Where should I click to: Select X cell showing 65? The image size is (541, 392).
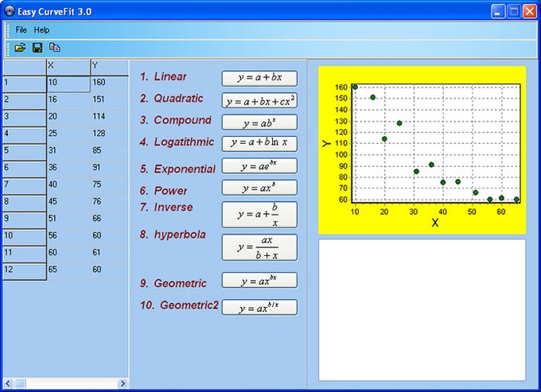click(x=68, y=271)
